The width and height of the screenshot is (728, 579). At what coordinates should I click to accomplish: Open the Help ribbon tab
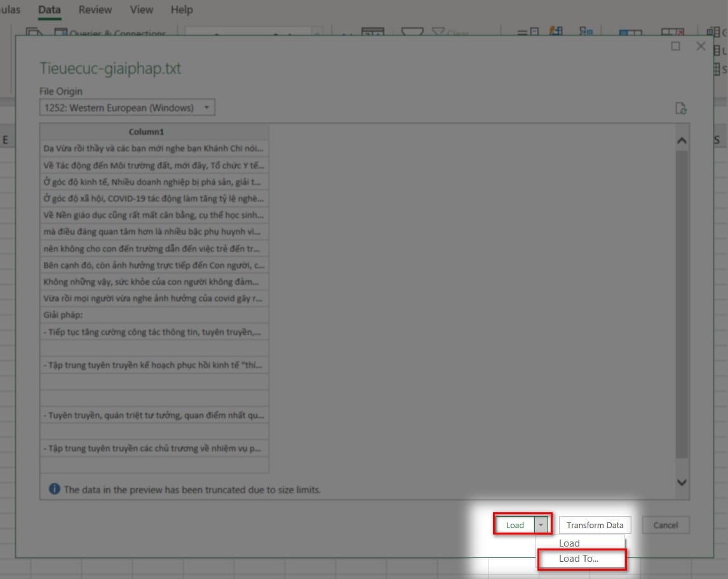click(182, 10)
